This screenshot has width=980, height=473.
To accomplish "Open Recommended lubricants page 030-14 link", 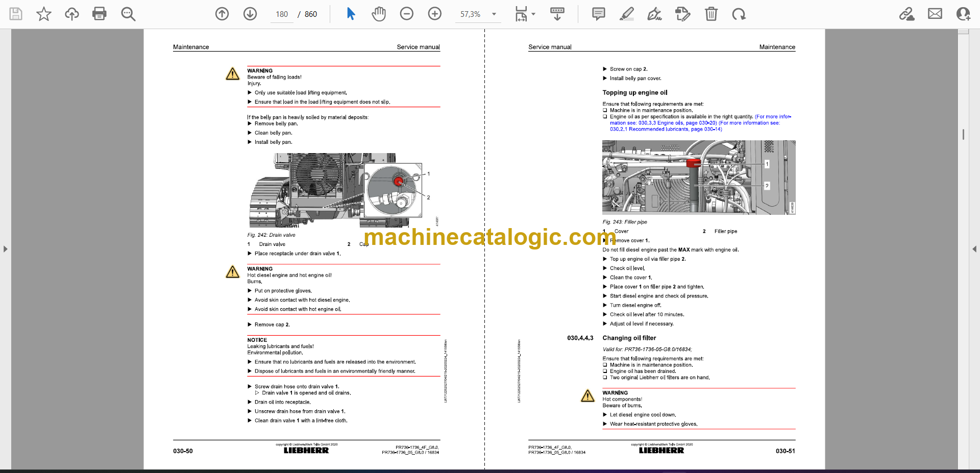I will pos(666,129).
